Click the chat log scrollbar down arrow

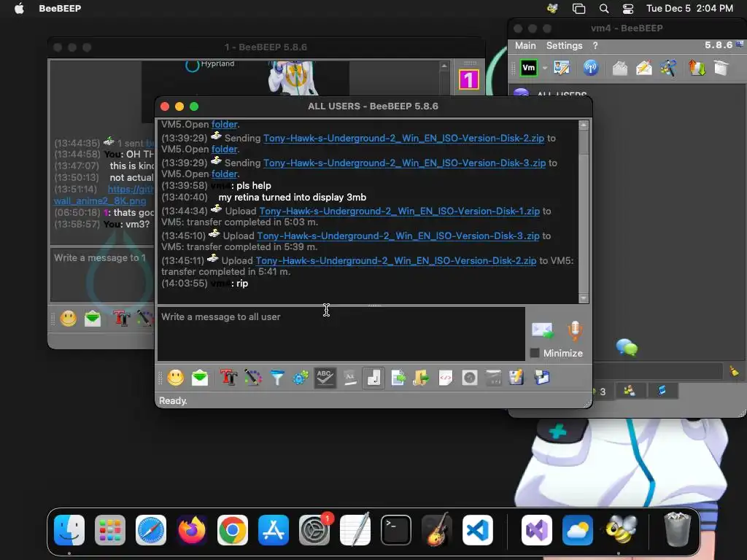pyautogui.click(x=584, y=298)
